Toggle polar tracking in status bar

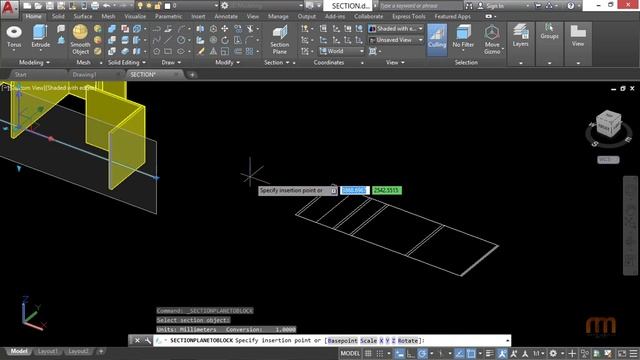coord(422,353)
